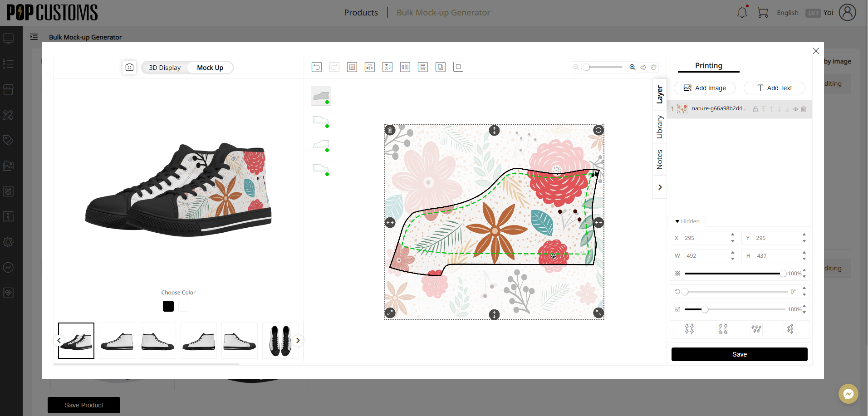
Task: Toggle the lock on the nature layer
Action: click(x=755, y=109)
